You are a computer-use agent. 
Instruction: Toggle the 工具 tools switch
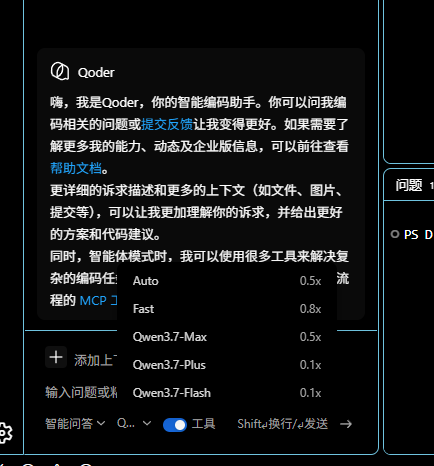click(175, 425)
